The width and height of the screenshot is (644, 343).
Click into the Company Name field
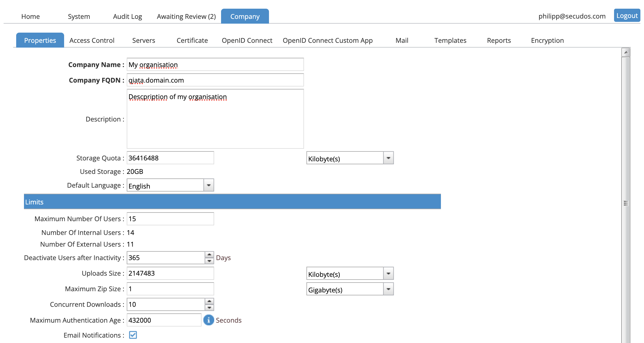point(215,65)
